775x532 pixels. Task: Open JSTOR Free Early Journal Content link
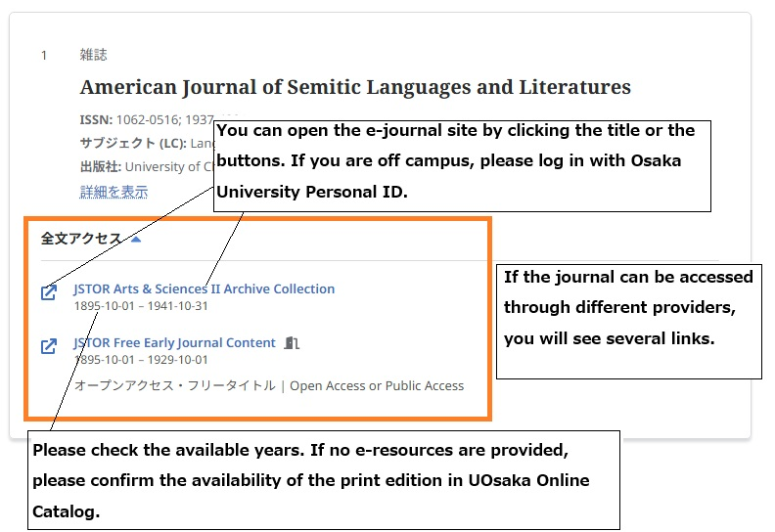(174, 342)
